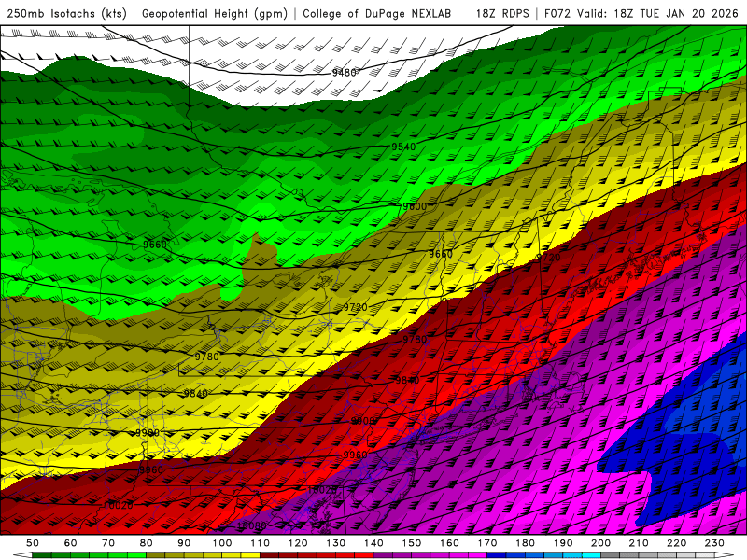The width and height of the screenshot is (747, 560).
Task: Click the 9600 height contour label
Action: [415, 206]
